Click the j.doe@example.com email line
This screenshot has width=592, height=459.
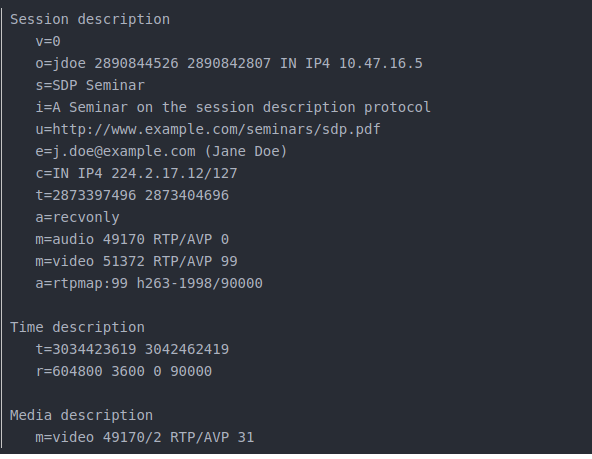pos(161,151)
